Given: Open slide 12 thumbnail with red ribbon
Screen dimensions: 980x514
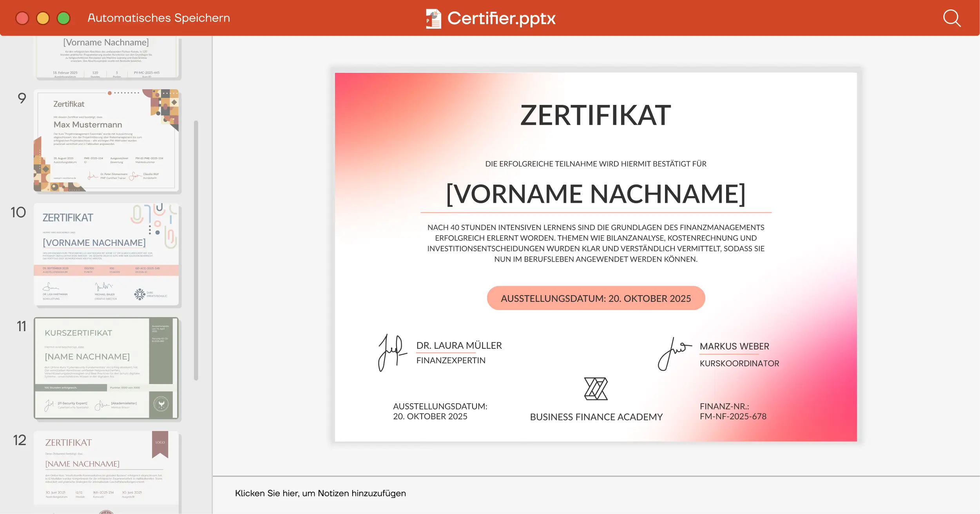Looking at the screenshot, I should click(x=106, y=470).
